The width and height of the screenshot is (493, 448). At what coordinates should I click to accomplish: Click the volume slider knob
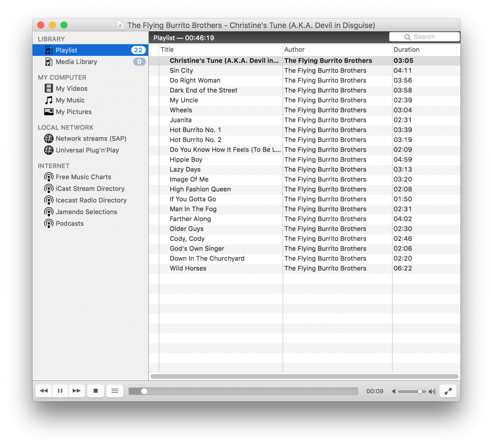420,391
